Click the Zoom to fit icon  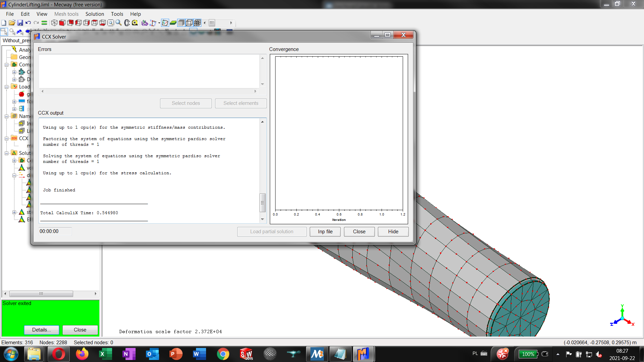click(110, 23)
